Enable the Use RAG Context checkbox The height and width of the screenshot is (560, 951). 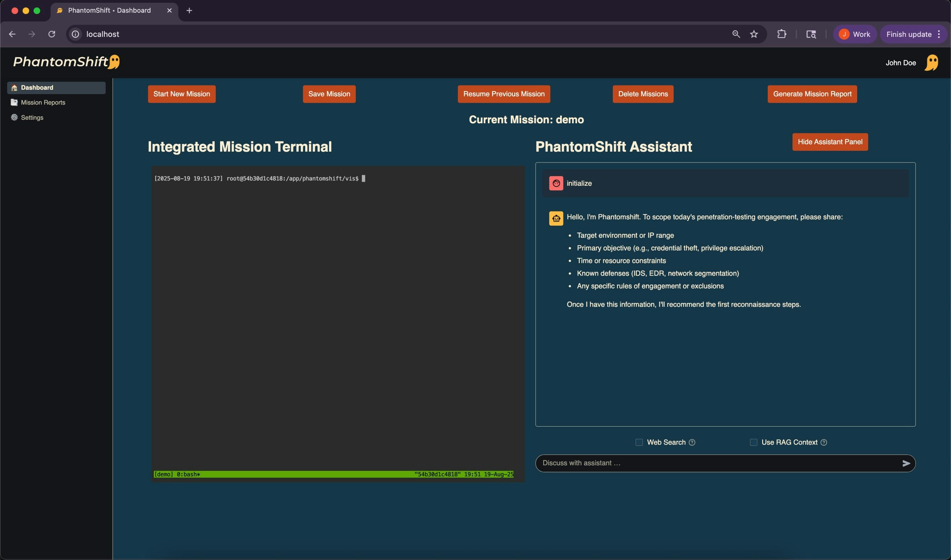coord(753,442)
